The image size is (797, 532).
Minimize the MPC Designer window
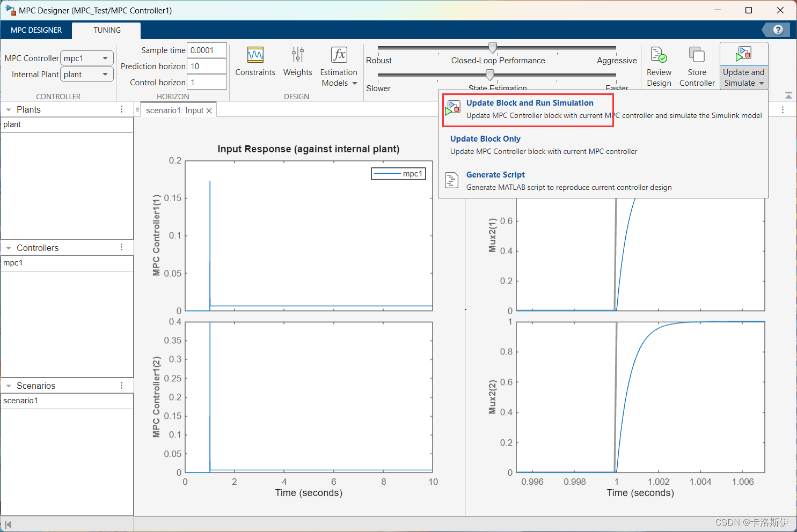pyautogui.click(x=718, y=10)
